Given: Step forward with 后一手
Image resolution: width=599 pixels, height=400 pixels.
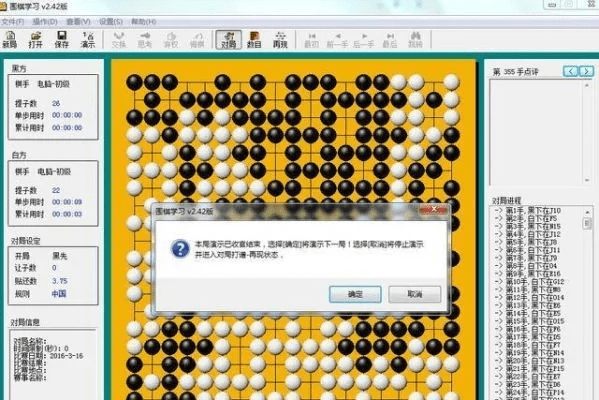Looking at the screenshot, I should tap(364, 40).
